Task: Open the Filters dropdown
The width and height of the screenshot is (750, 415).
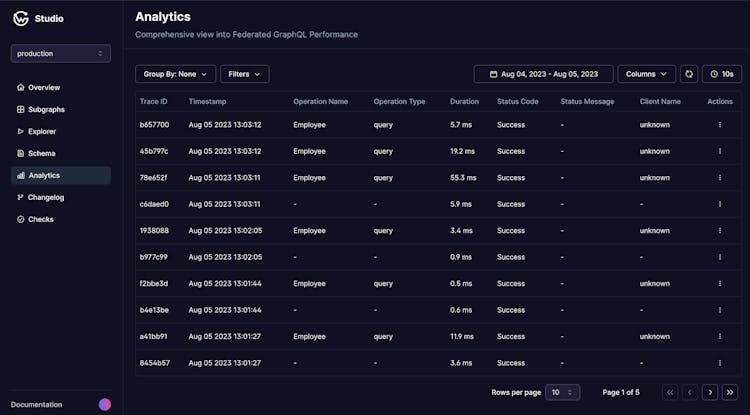Action: [x=244, y=74]
